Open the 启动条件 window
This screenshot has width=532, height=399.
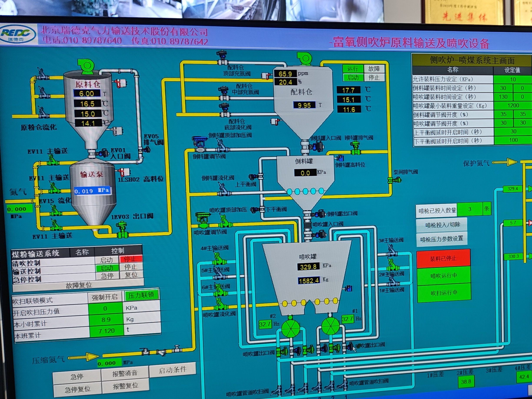(172, 369)
